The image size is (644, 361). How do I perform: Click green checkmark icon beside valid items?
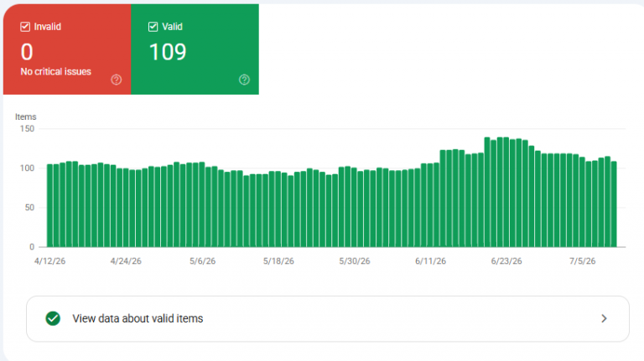(53, 319)
